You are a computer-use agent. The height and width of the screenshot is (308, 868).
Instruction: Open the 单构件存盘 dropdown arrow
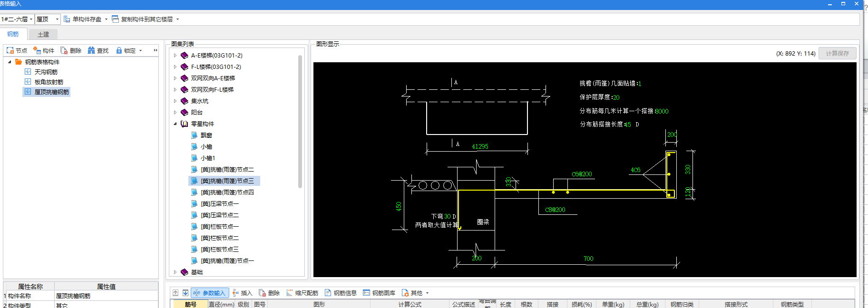point(106,19)
